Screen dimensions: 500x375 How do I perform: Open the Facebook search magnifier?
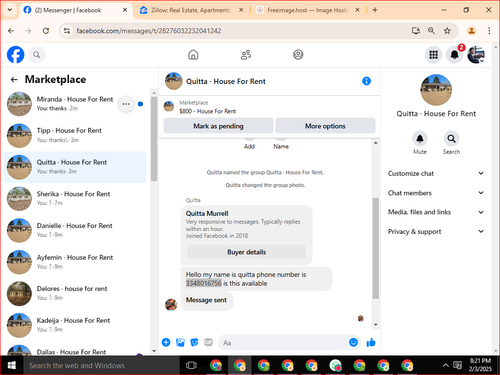[37, 55]
